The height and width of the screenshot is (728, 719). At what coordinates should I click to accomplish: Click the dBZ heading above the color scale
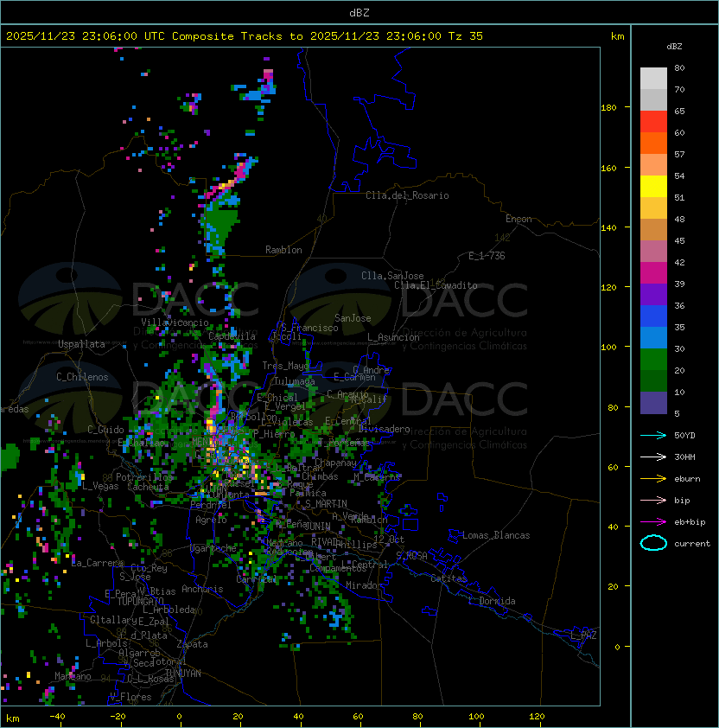click(x=674, y=47)
